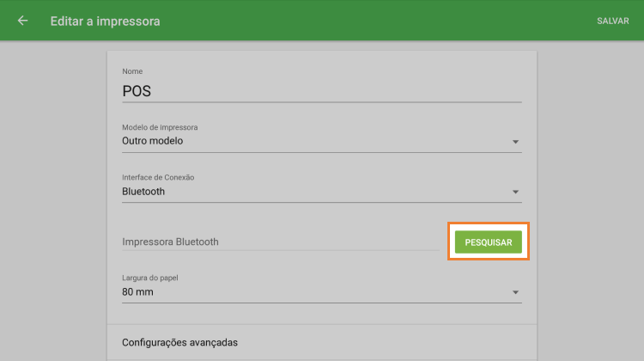The image size is (644, 361).
Task: Click the underline beneath the Nome field
Action: tap(321, 101)
